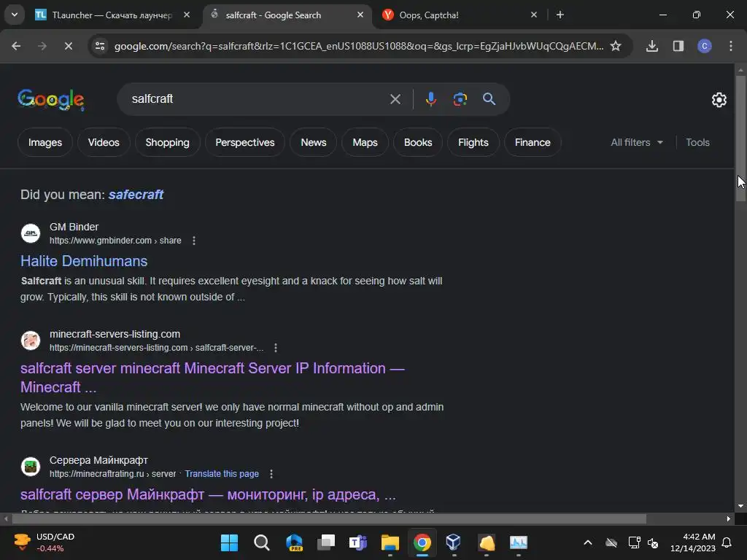Filter results by Images
747x560 pixels.
45,142
